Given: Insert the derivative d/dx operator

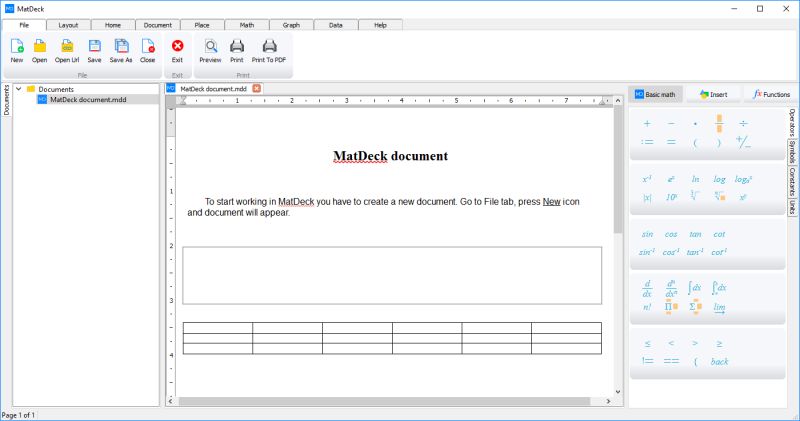Looking at the screenshot, I should 647,289.
